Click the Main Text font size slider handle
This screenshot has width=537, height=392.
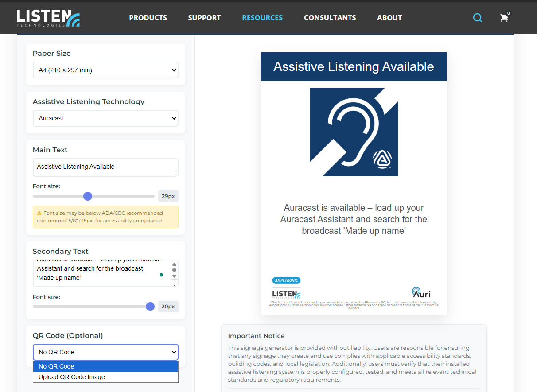[87, 196]
